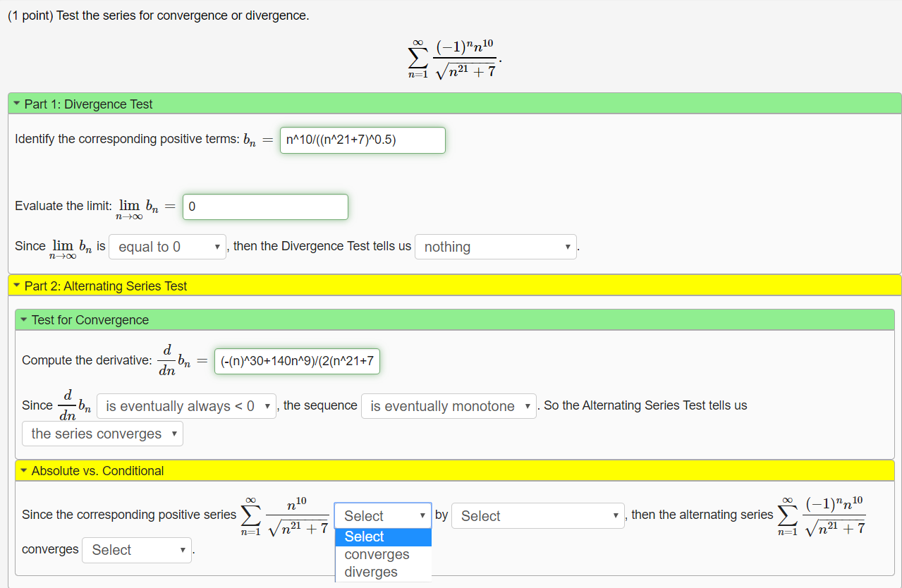
Task: Click the derivative d/dn answer field
Action: click(297, 360)
